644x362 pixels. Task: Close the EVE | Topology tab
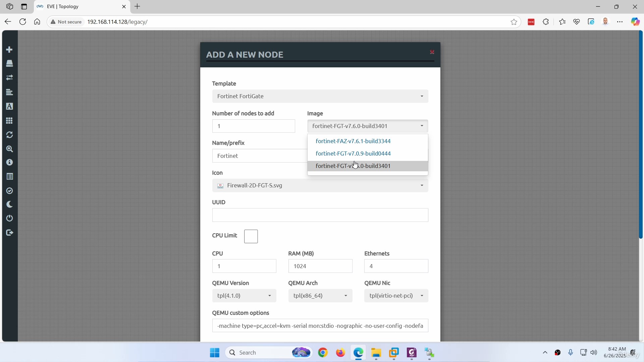pyautogui.click(x=124, y=6)
